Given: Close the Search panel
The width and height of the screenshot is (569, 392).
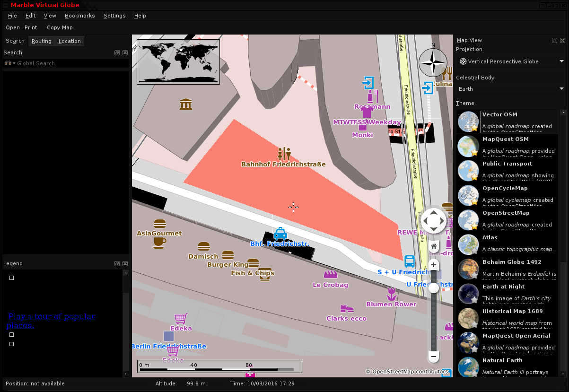Looking at the screenshot, I should pyautogui.click(x=125, y=53).
